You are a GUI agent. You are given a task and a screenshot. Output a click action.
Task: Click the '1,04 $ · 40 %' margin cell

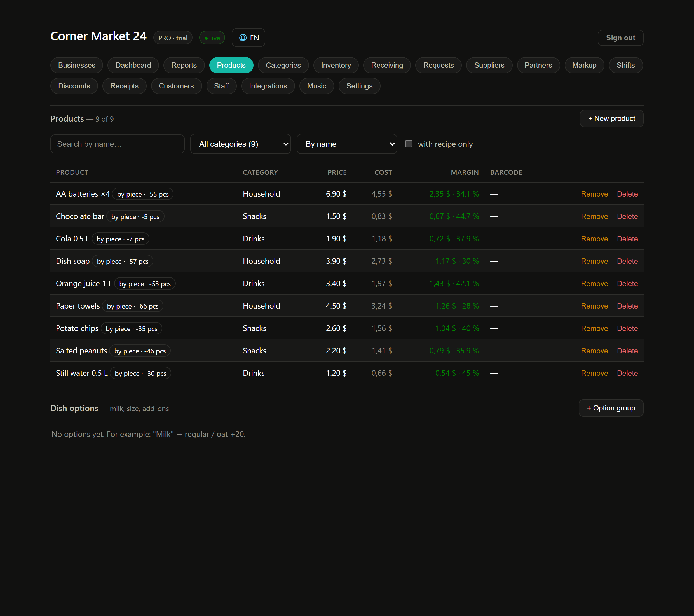tap(457, 328)
